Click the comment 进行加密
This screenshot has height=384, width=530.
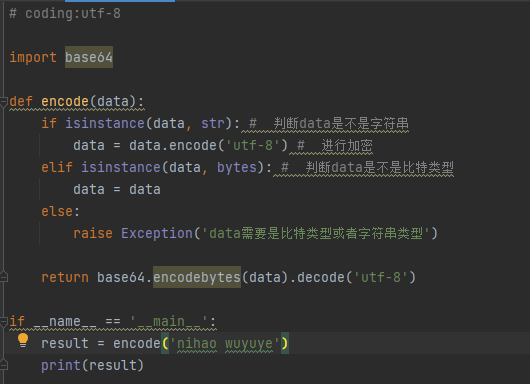pos(335,145)
